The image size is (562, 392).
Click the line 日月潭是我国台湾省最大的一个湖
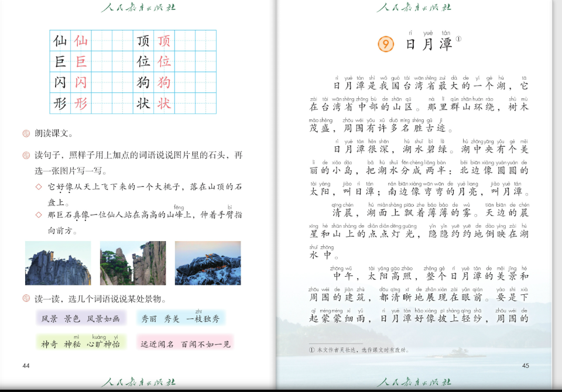tap(419, 86)
